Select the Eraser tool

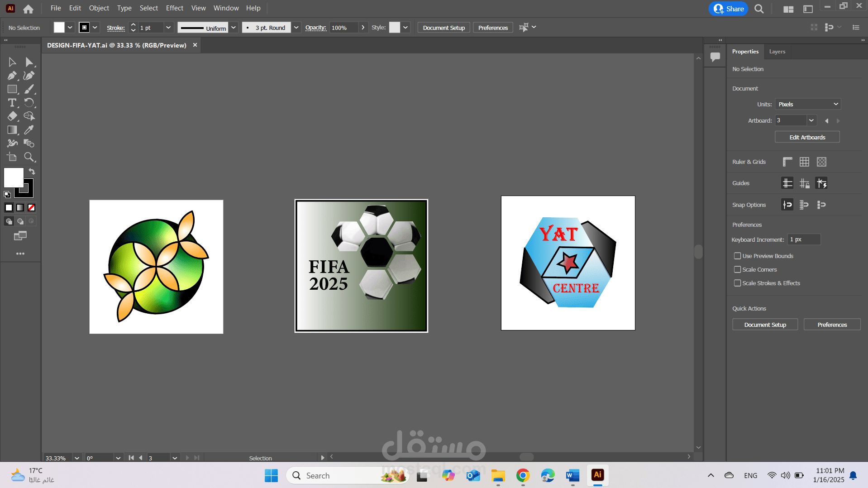(x=12, y=116)
